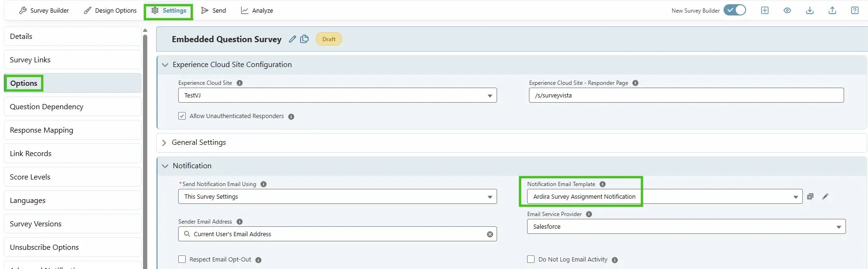Open Score Levels in the sidebar
The width and height of the screenshot is (868, 269).
[73, 177]
